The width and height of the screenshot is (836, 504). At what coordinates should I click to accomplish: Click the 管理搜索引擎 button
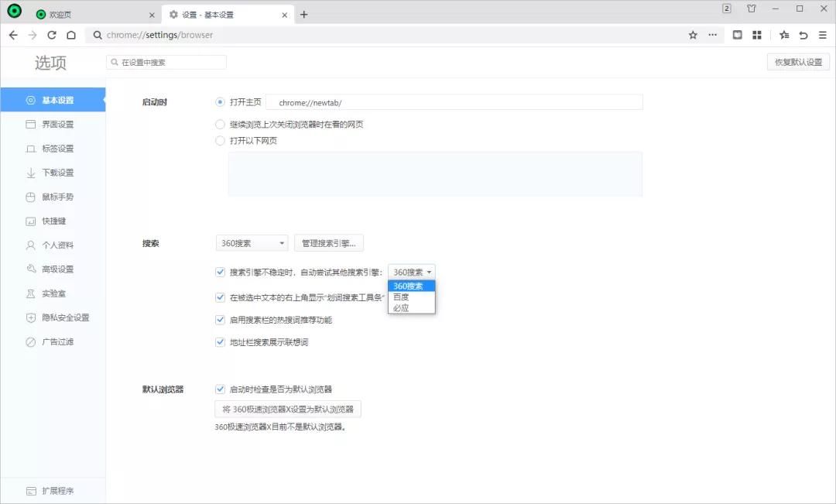[x=327, y=242]
